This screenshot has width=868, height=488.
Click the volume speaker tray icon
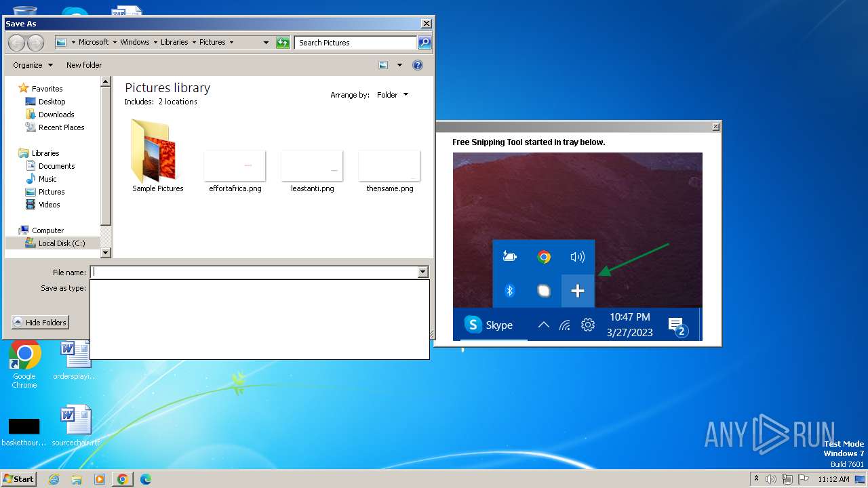pyautogui.click(x=771, y=479)
